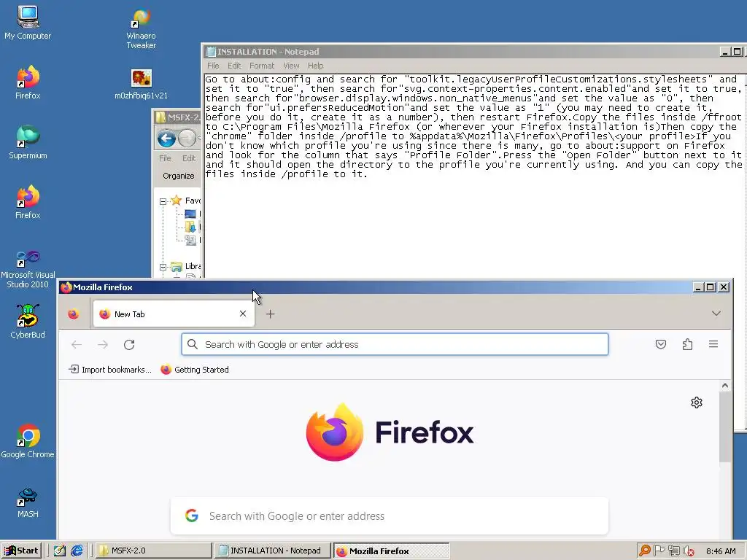
Task: Open the Explorer window Edit menu
Action: [189, 158]
